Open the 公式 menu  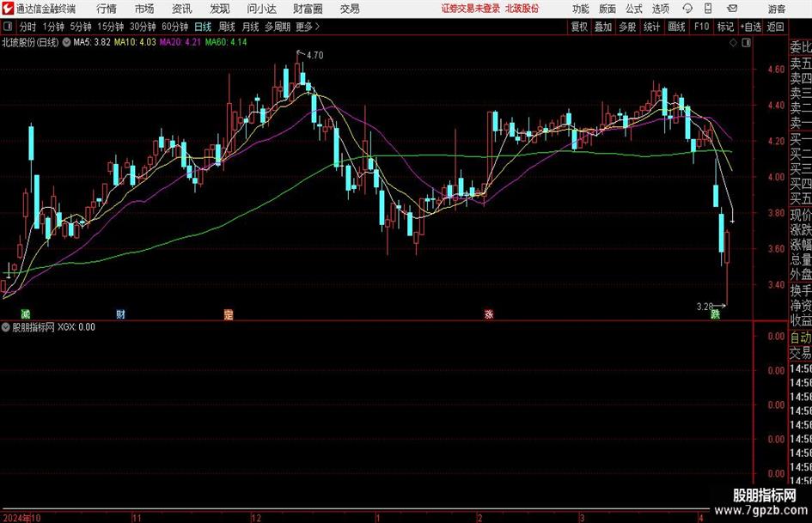634,9
